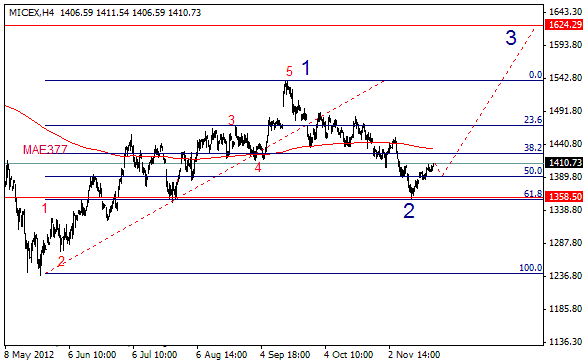Image resolution: width=583 pixels, height=362 pixels.
Task: Select the Fibonacci 38.2 level label
Action: click(533, 148)
